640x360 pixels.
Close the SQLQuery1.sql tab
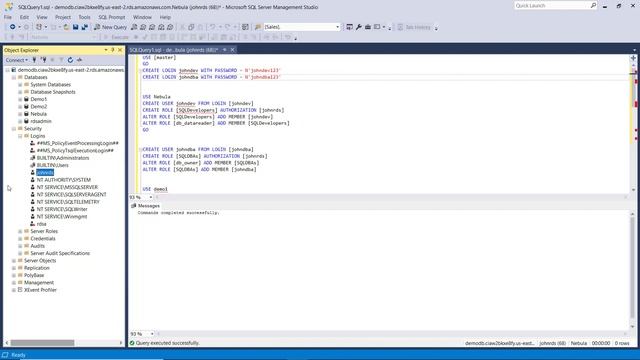coord(232,50)
